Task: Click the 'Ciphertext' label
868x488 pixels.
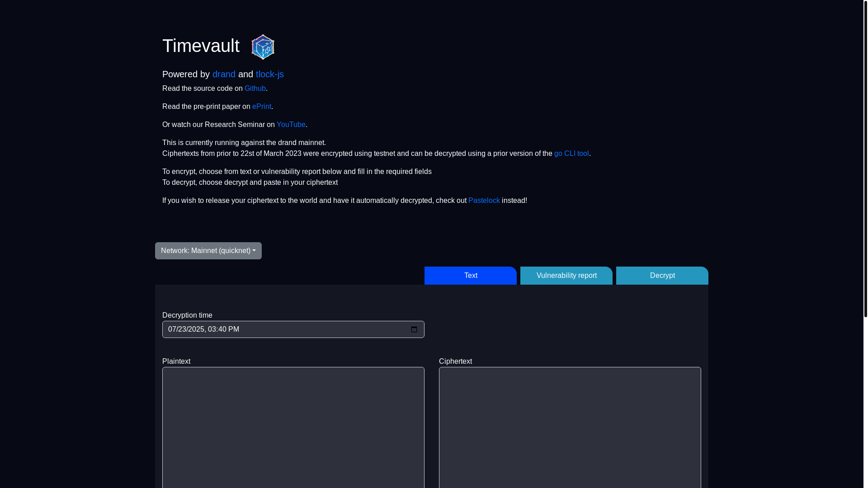Action: [455, 361]
